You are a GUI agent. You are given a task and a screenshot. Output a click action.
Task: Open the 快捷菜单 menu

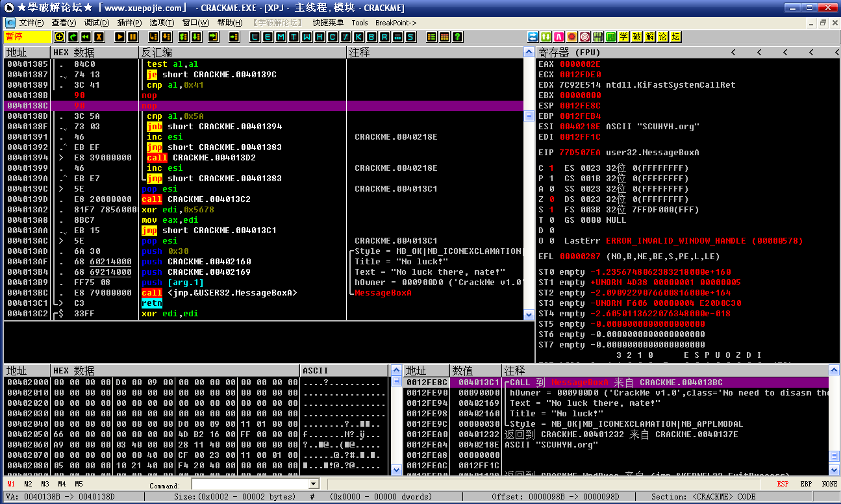[x=328, y=23]
